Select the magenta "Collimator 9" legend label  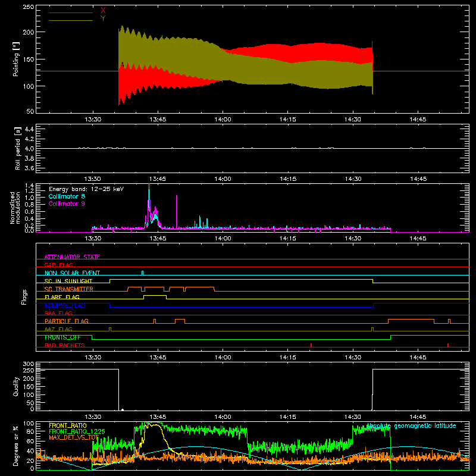(x=67, y=203)
